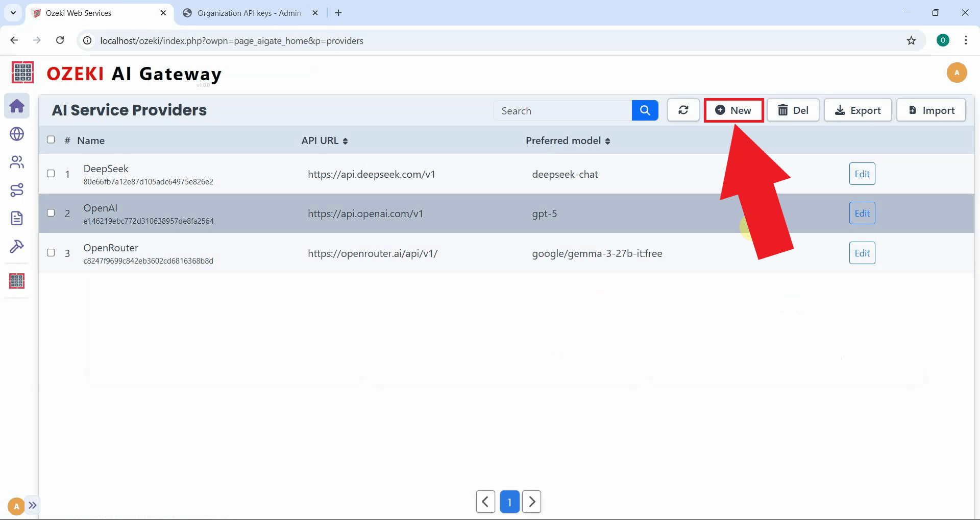Click the search magnifier icon
The width and height of the screenshot is (980, 520).
click(x=645, y=110)
